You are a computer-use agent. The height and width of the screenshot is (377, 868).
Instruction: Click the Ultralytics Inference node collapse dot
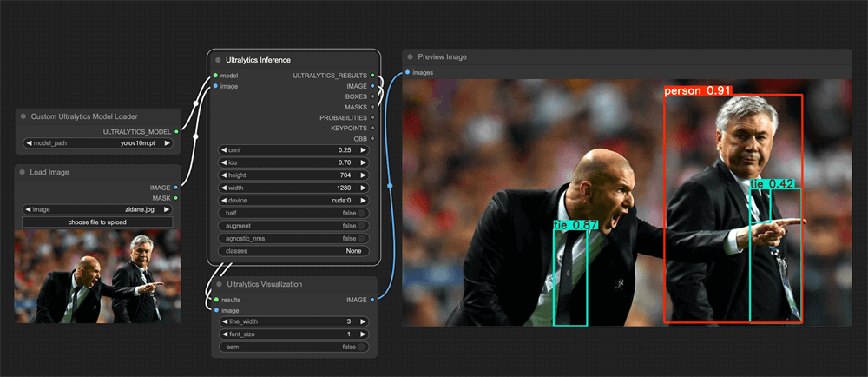[218, 60]
